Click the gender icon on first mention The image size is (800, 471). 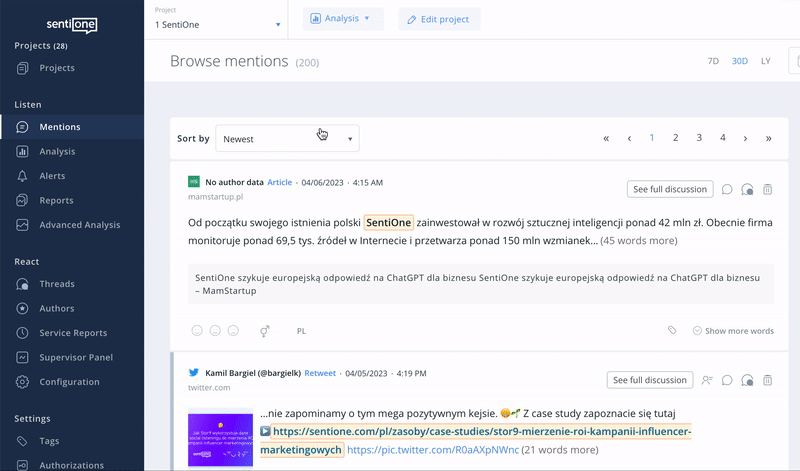click(x=265, y=330)
